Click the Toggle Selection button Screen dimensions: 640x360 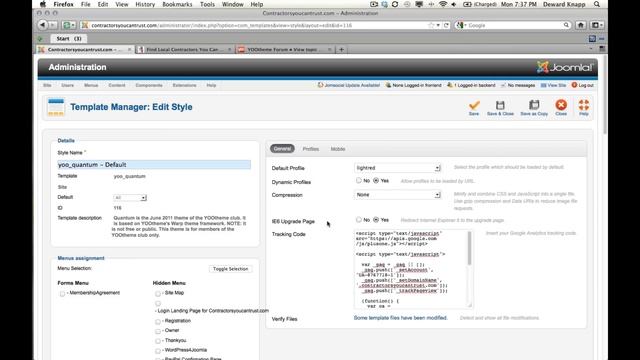[230, 269]
